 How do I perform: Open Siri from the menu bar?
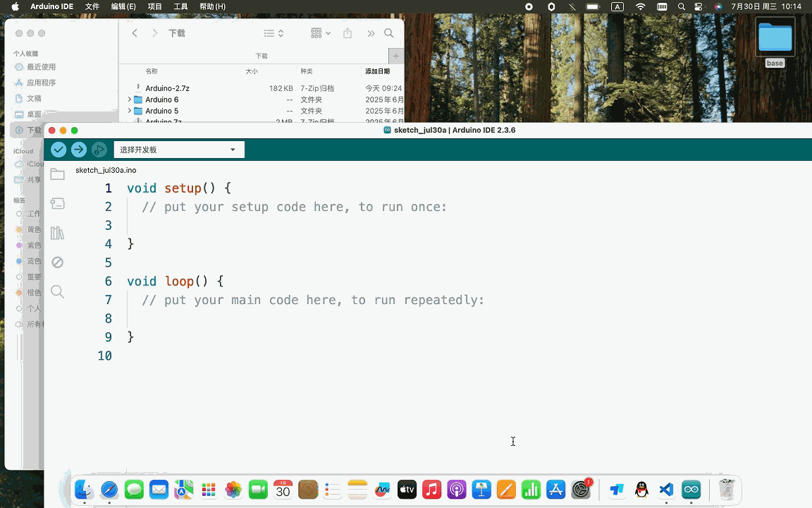pos(718,7)
